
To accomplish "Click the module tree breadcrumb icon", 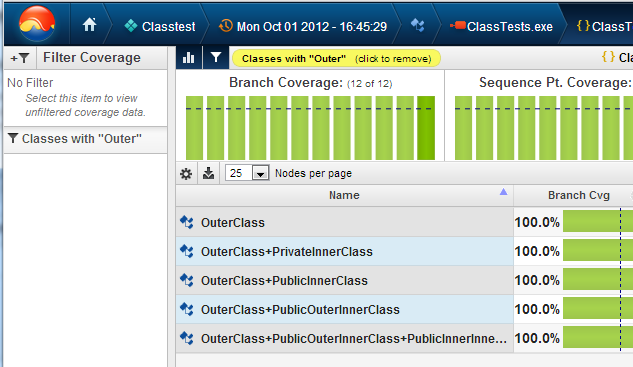I will pyautogui.click(x=417, y=26).
